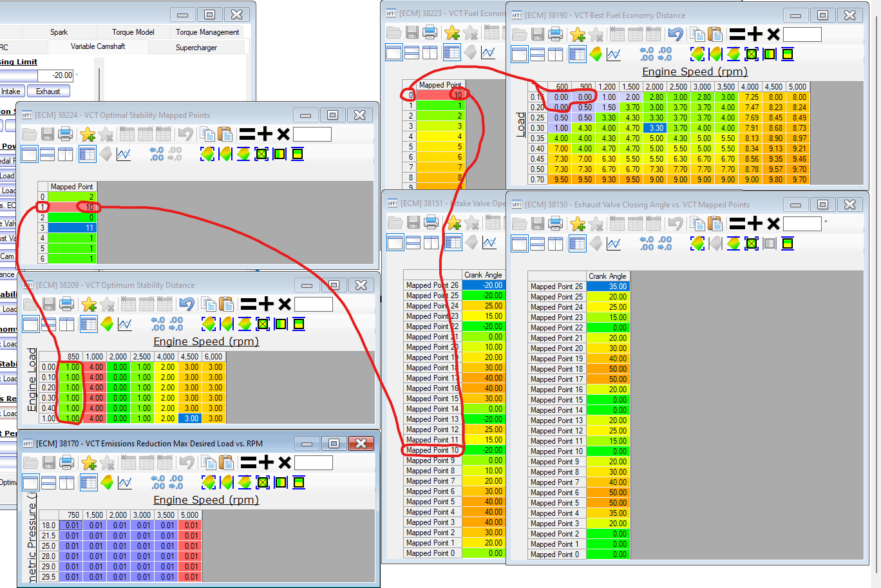
Task: Toggle horizontal split view in window 38190
Action: [x=537, y=54]
